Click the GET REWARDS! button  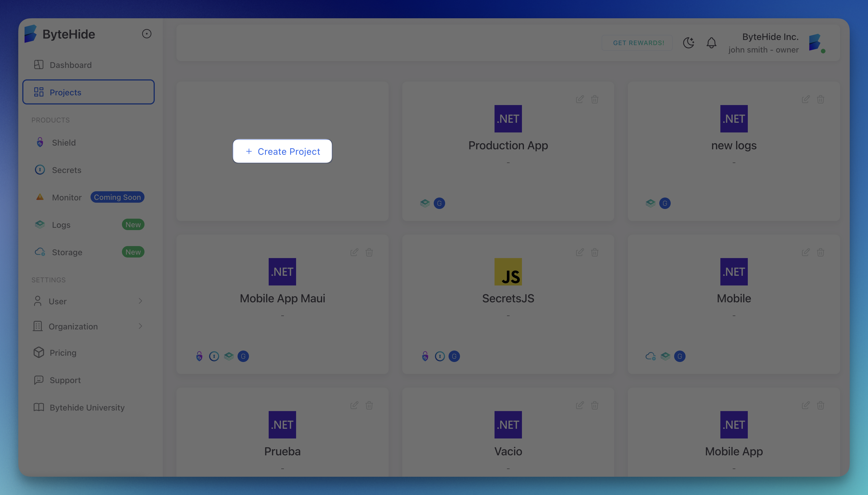[638, 43]
